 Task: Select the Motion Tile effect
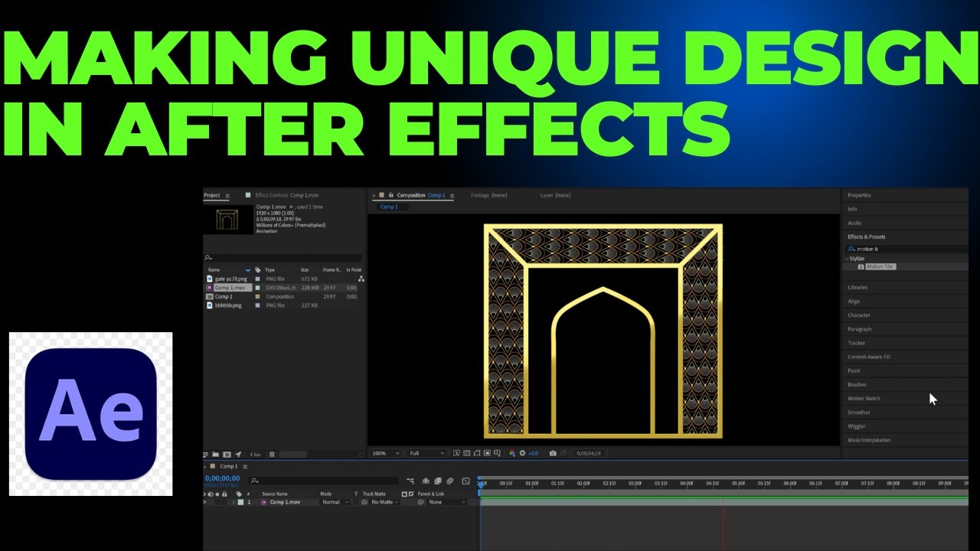pos(880,266)
